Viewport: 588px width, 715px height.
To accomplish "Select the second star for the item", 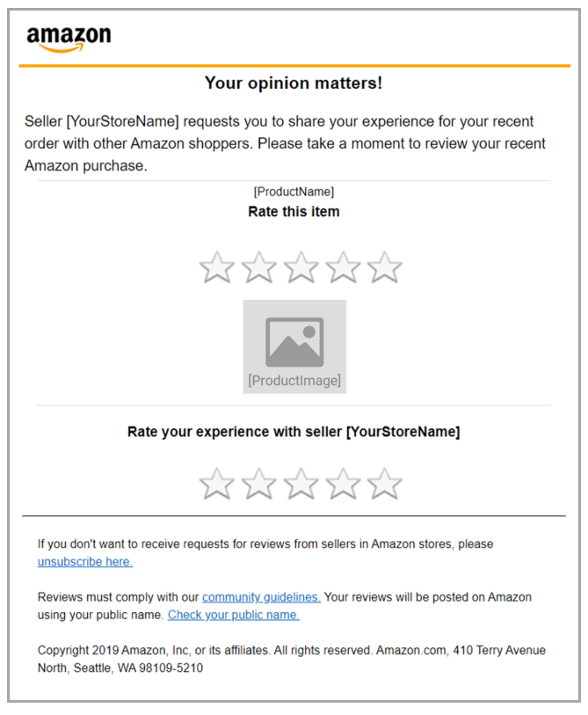I will pos(258,267).
